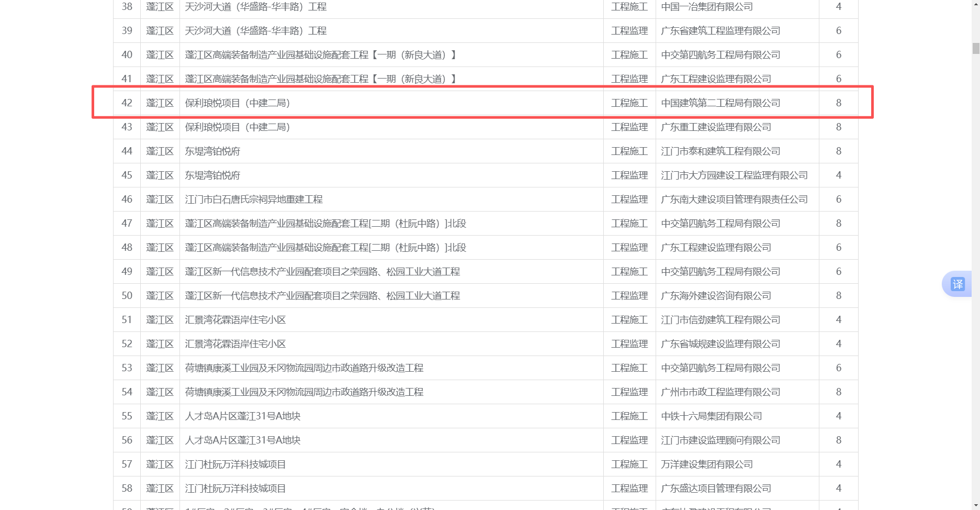The width and height of the screenshot is (980, 510).
Task: Select 保利琅悦项目 project name in row 42
Action: (238, 103)
